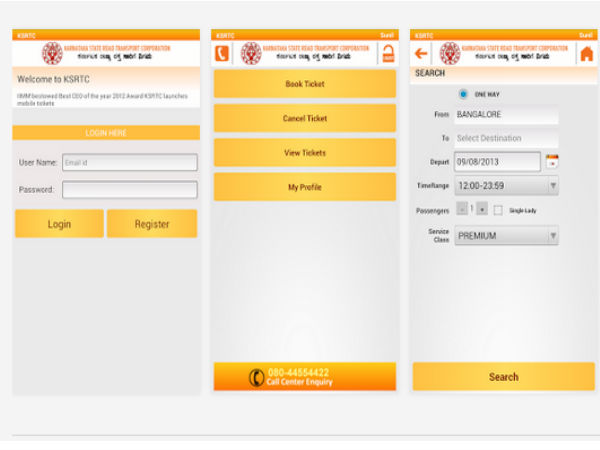Open the Book Ticket menu option

point(305,84)
